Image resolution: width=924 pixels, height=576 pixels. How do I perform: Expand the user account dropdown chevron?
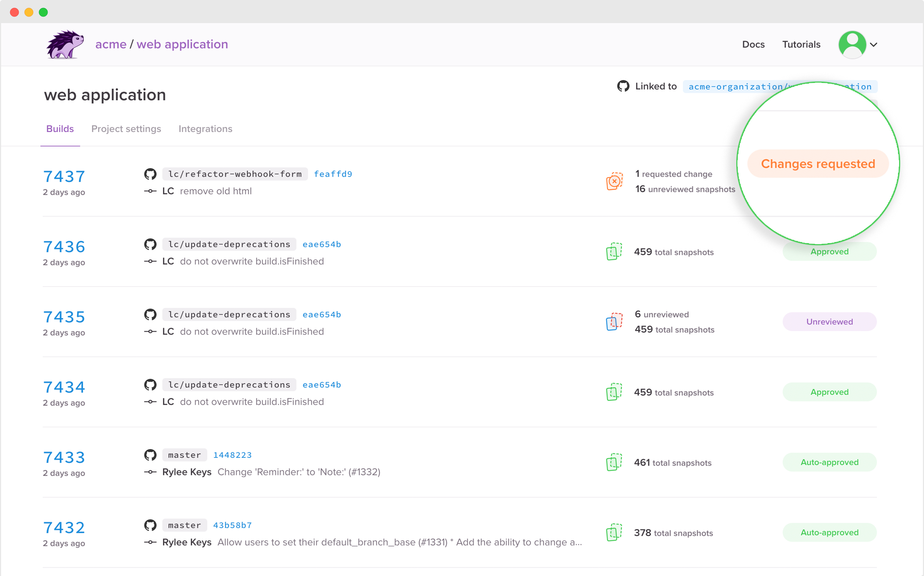pyautogui.click(x=874, y=45)
